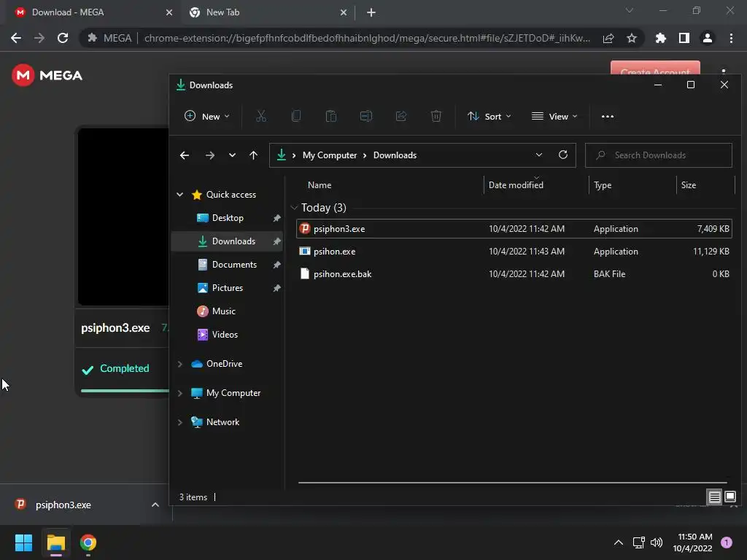Expand Network in navigation pane
Image resolution: width=747 pixels, height=560 pixels.
tap(180, 422)
